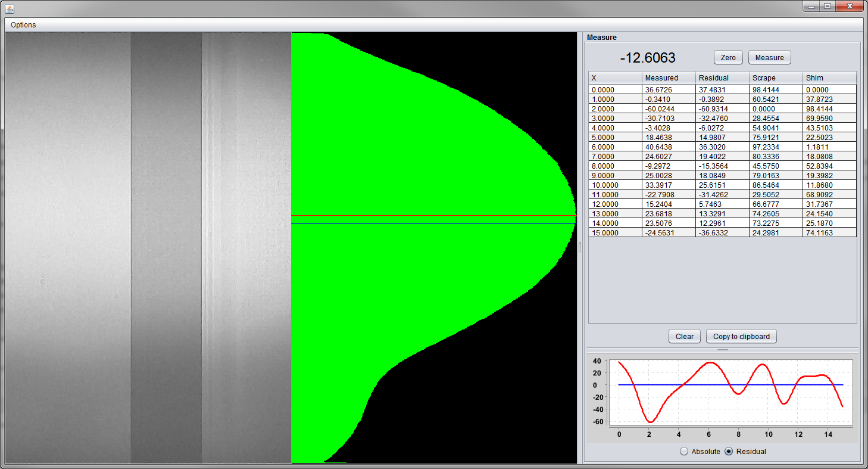Click the X column header
The image size is (868, 469).
[615, 78]
